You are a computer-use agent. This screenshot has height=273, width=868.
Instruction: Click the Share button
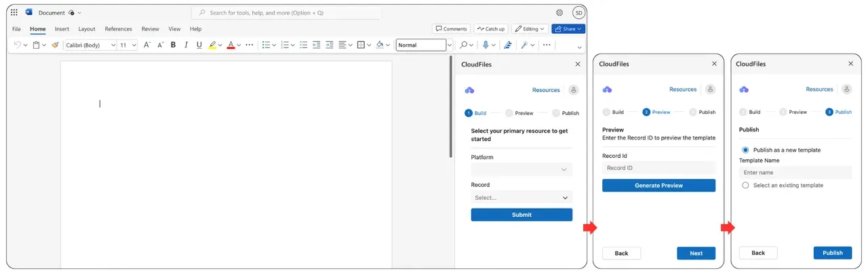tap(568, 29)
